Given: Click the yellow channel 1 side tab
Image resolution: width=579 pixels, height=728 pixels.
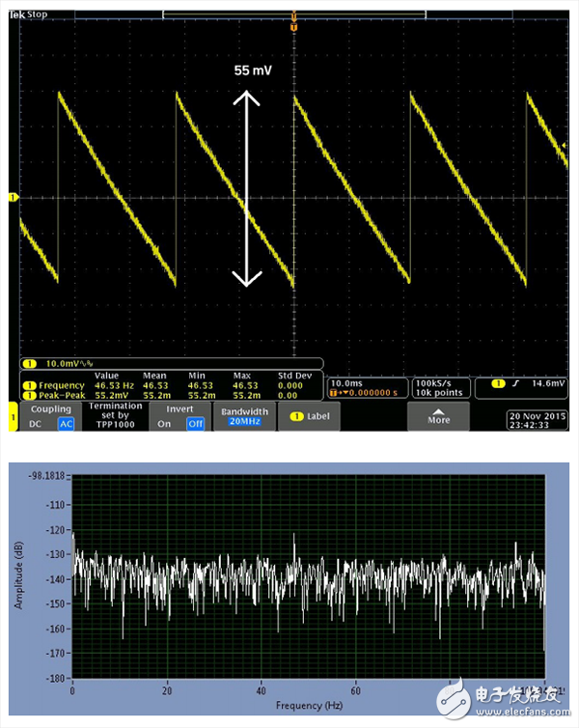Looking at the screenshot, I should pos(13,416).
